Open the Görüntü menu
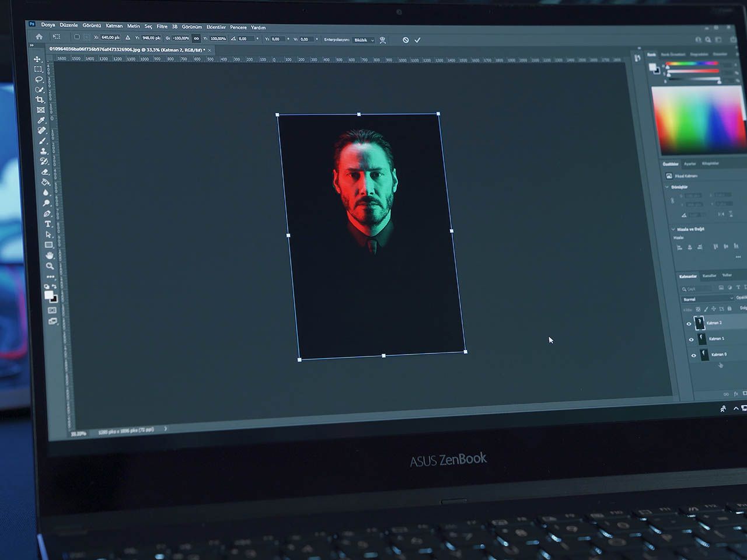Screen dimensions: 747x560 92,26
